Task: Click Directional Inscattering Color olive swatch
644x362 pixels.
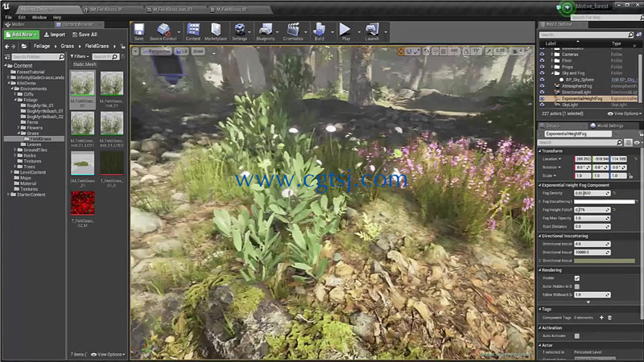Action: (605, 261)
